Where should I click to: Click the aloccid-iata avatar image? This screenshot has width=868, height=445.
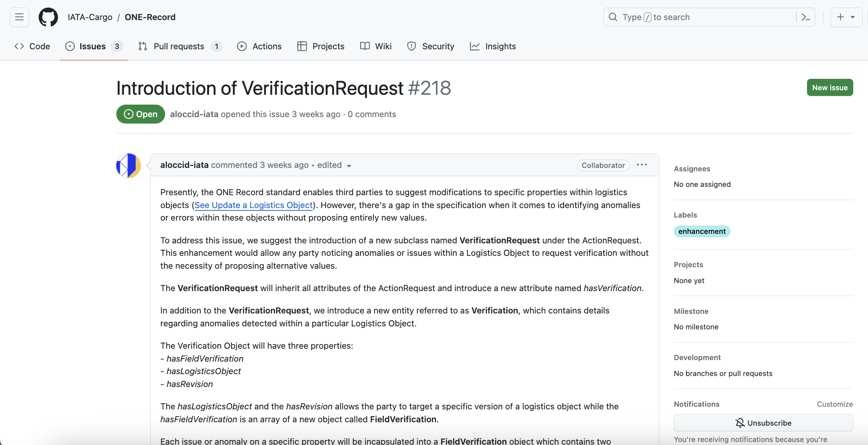[128, 166]
